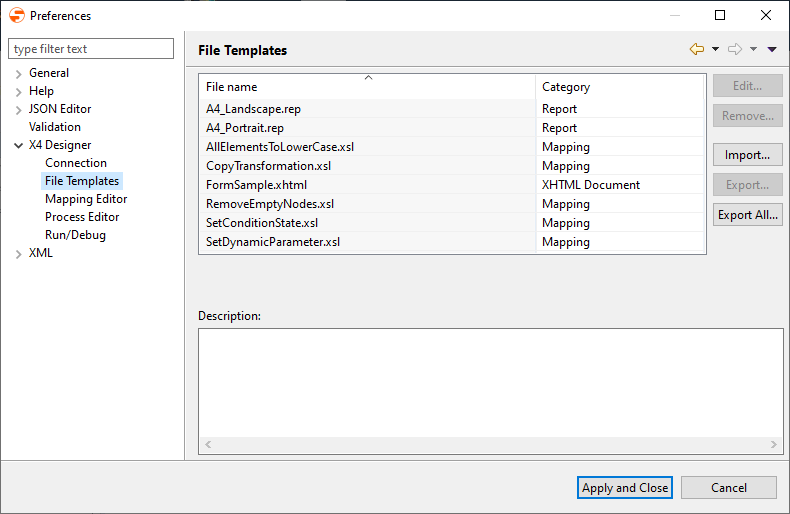Image resolution: width=790 pixels, height=514 pixels.
Task: Select the FormSample.xhtml template row
Action: tap(257, 185)
